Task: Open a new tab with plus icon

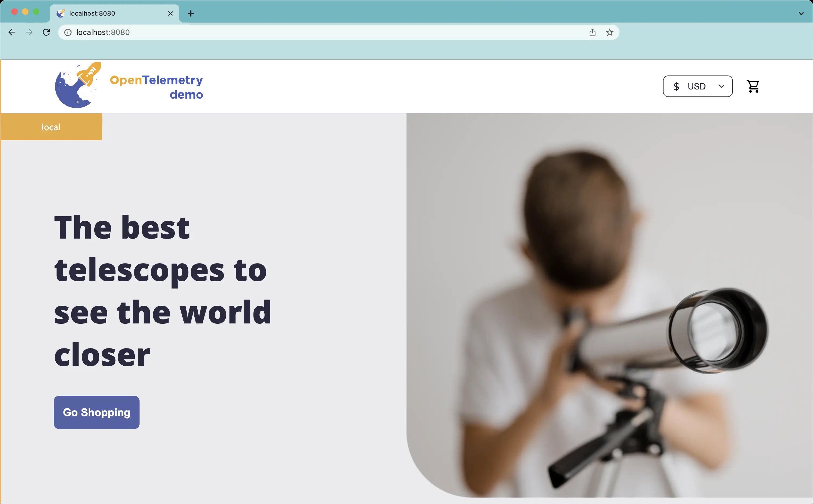Action: (x=191, y=13)
